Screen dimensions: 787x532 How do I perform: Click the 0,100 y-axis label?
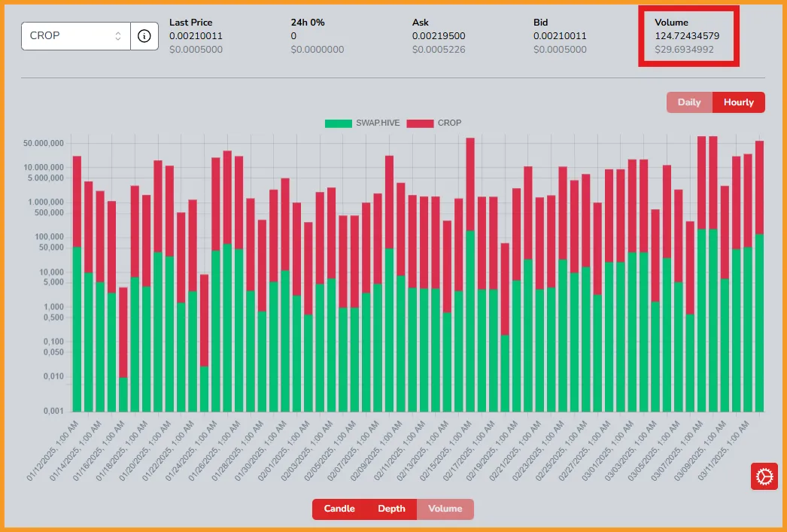(53, 342)
